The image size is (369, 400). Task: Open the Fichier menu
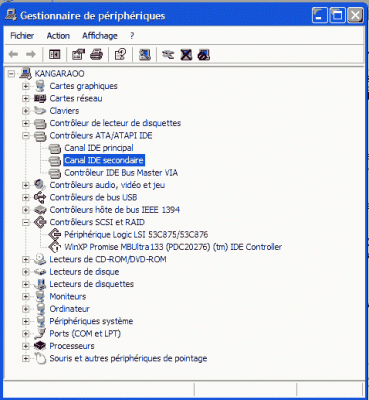[x=22, y=36]
